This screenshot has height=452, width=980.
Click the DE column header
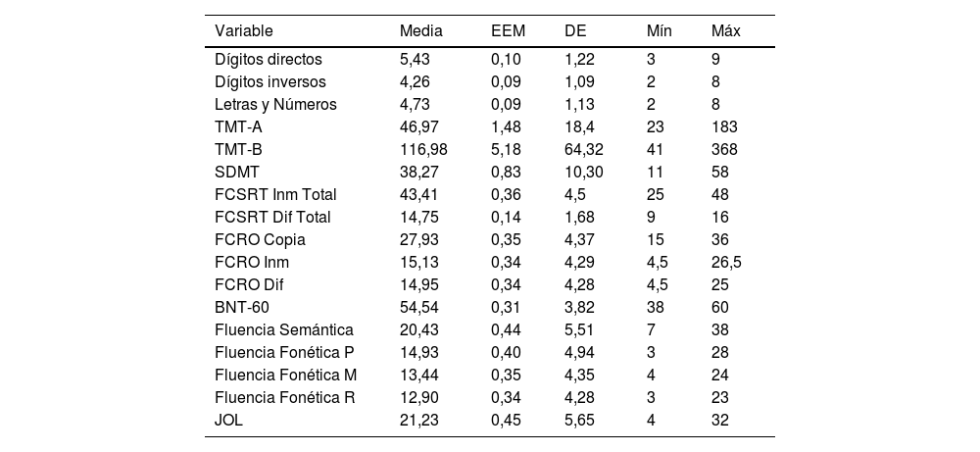click(575, 31)
